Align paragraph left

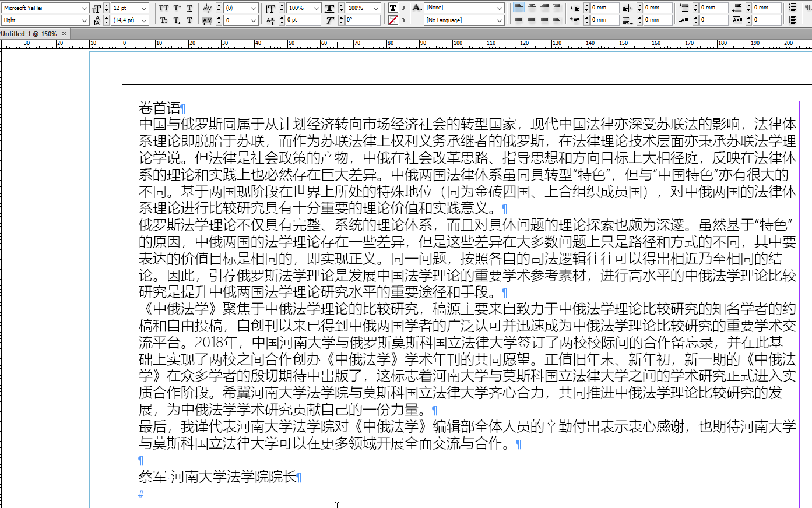pos(519,8)
